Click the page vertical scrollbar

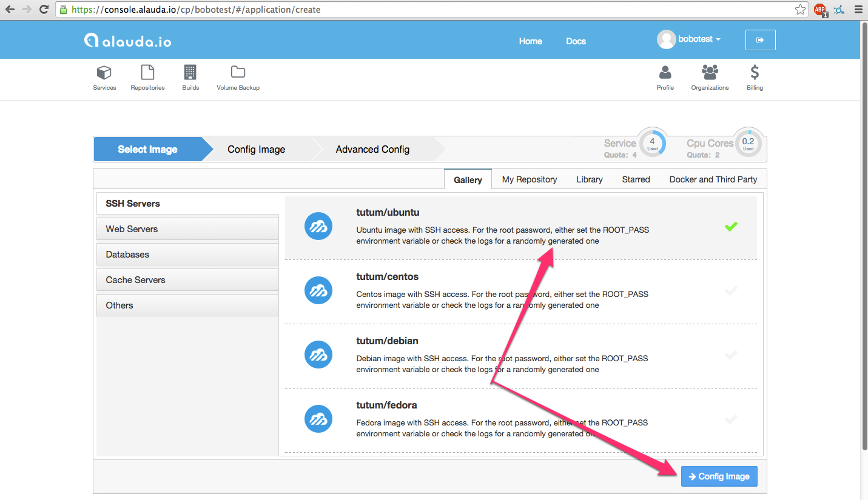pos(864,236)
